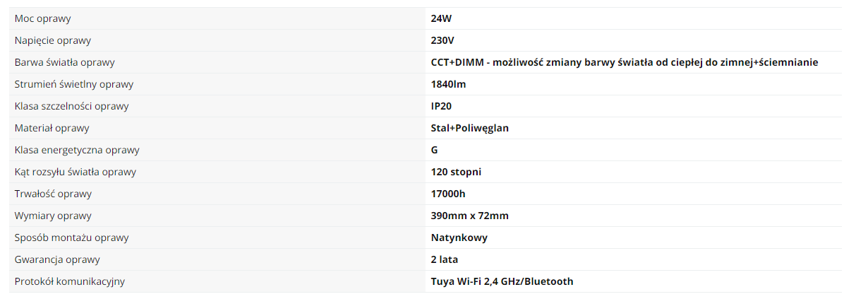Screen dimensions: 868x299
Task: Click the 'Strumień świetlny oprawy' label
Action: pos(74,84)
